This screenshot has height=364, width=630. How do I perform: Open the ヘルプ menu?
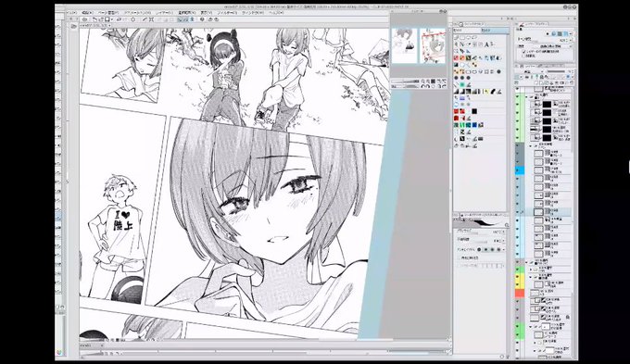click(276, 12)
